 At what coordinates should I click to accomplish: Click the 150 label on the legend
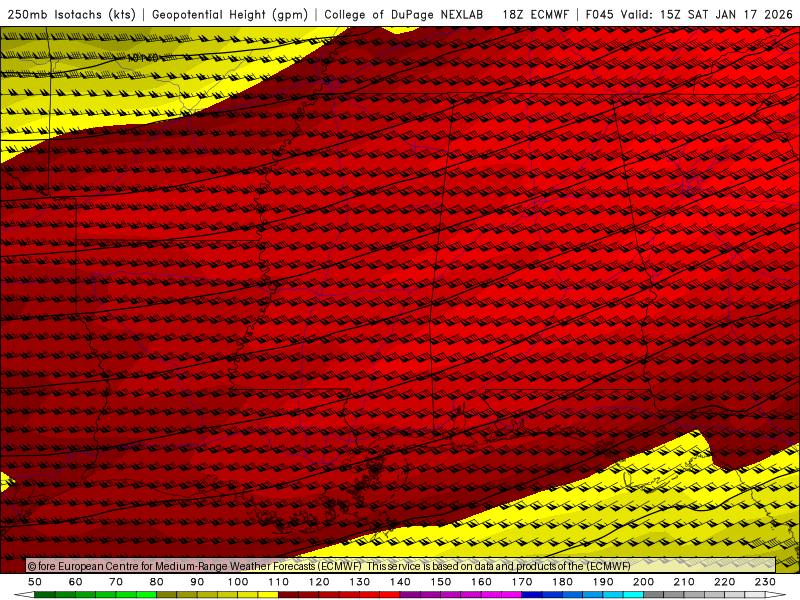tap(441, 582)
